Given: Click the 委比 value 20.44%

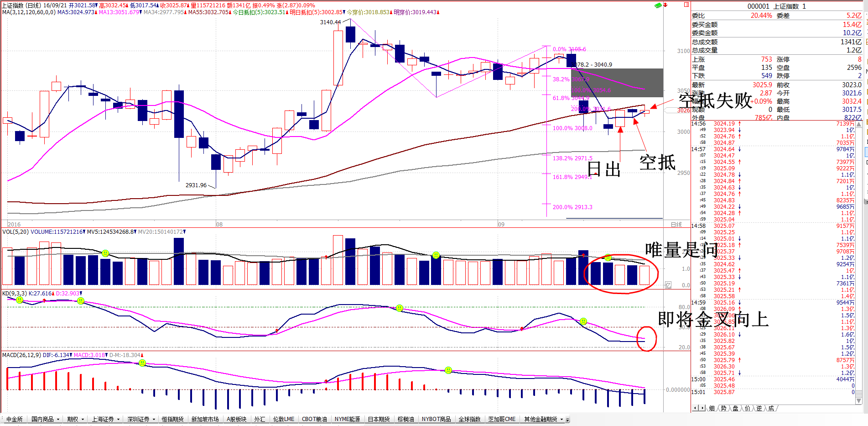Looking at the screenshot, I should coord(761,16).
